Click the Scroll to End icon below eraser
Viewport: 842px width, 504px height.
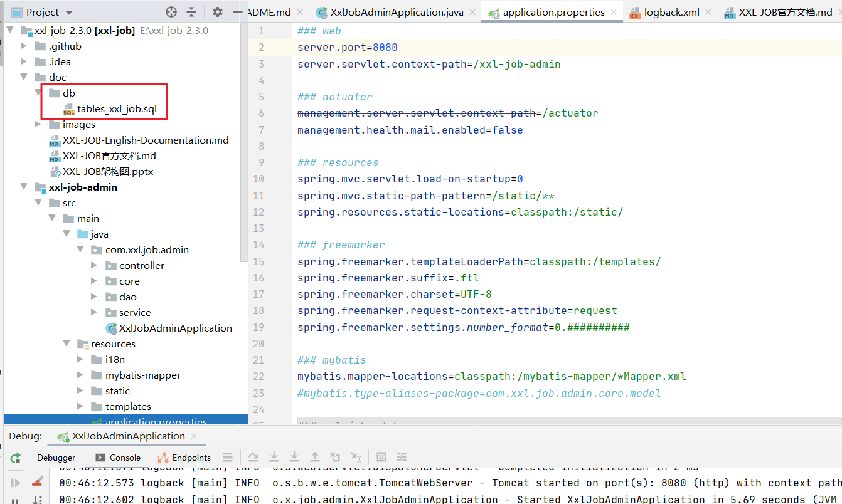[x=38, y=500]
